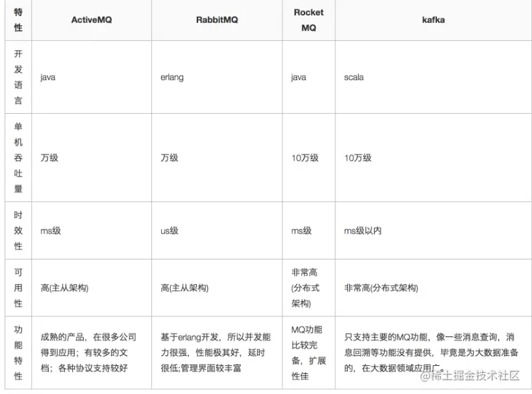The width and height of the screenshot is (532, 394).
Task: Select the java cell under ActiveMQ
Action: (x=92, y=77)
